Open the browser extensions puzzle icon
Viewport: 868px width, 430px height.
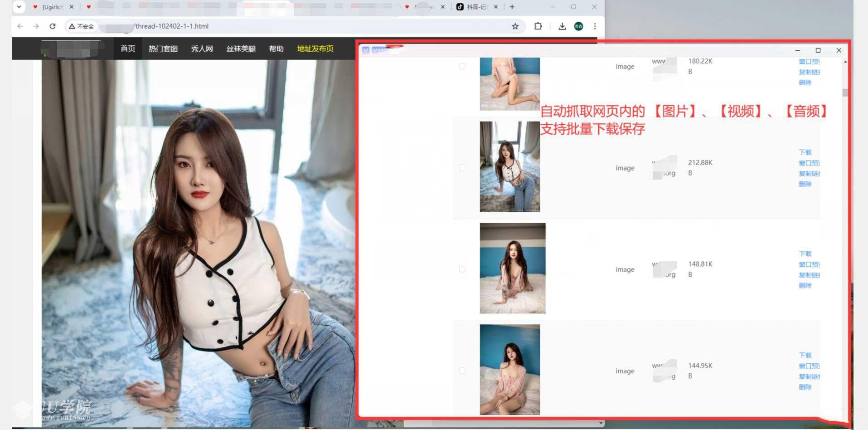538,26
